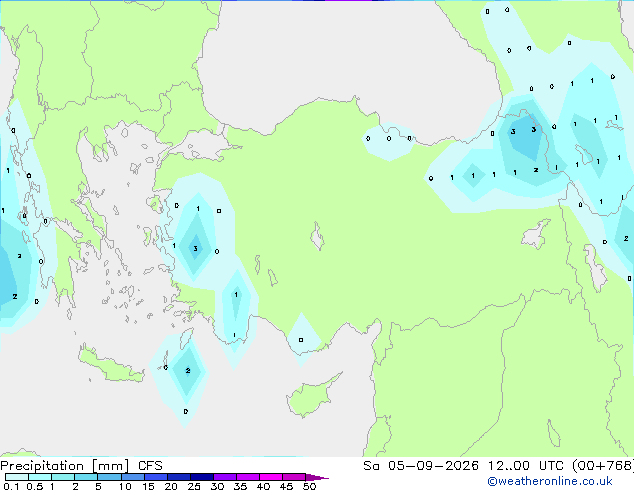
Task: Click the "0.1" legend label
Action: click(x=11, y=486)
